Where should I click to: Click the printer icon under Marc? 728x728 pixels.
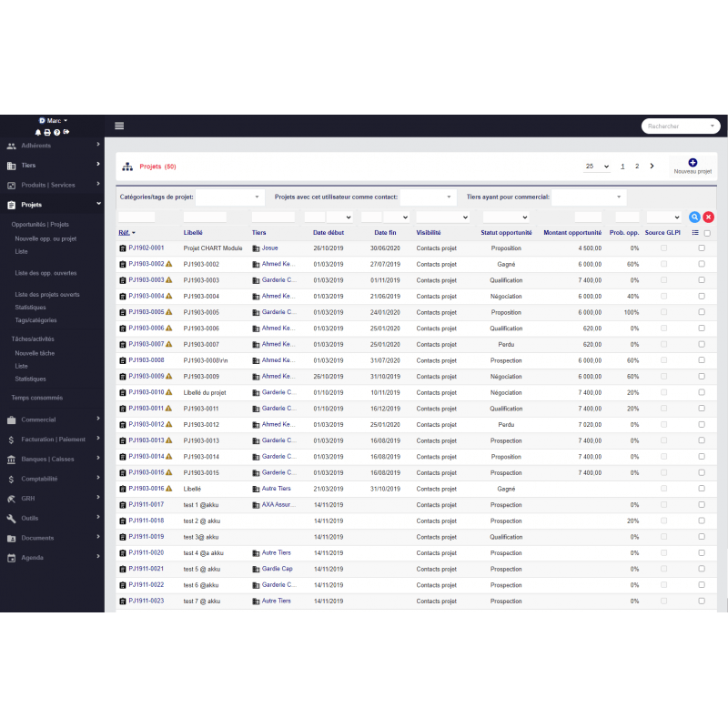47,133
